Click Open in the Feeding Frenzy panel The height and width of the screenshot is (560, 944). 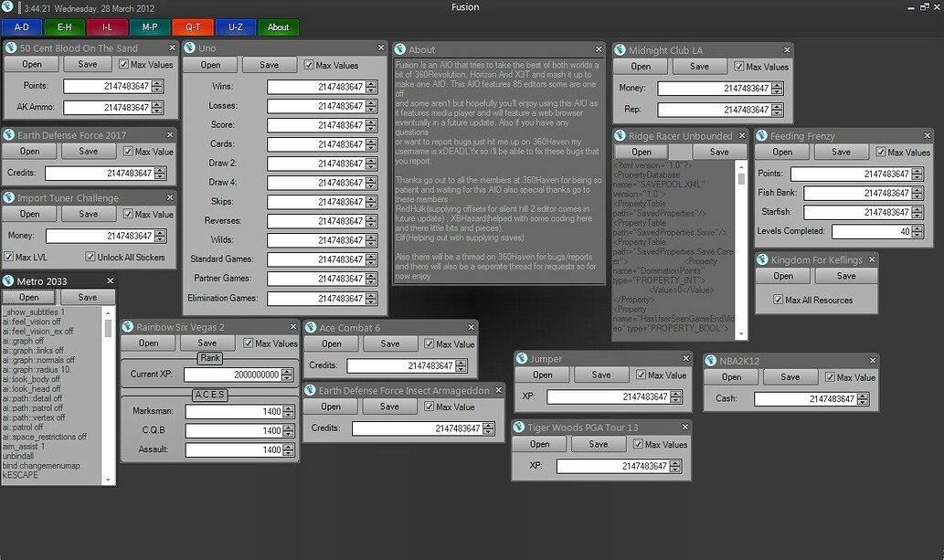point(781,152)
